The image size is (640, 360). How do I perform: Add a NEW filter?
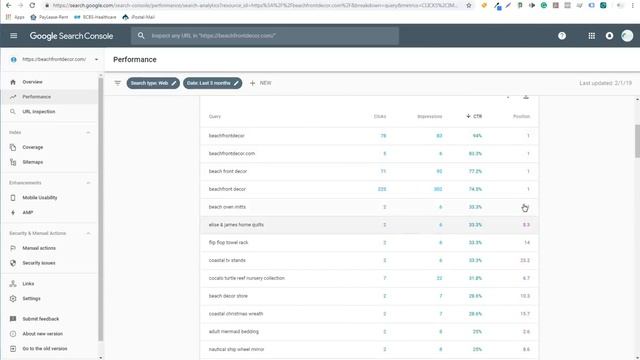point(260,83)
